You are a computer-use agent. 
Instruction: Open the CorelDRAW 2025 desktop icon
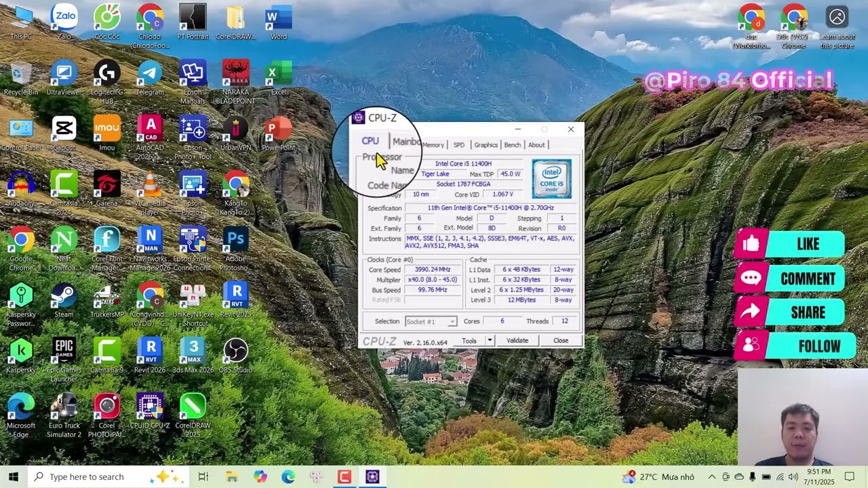click(x=193, y=416)
